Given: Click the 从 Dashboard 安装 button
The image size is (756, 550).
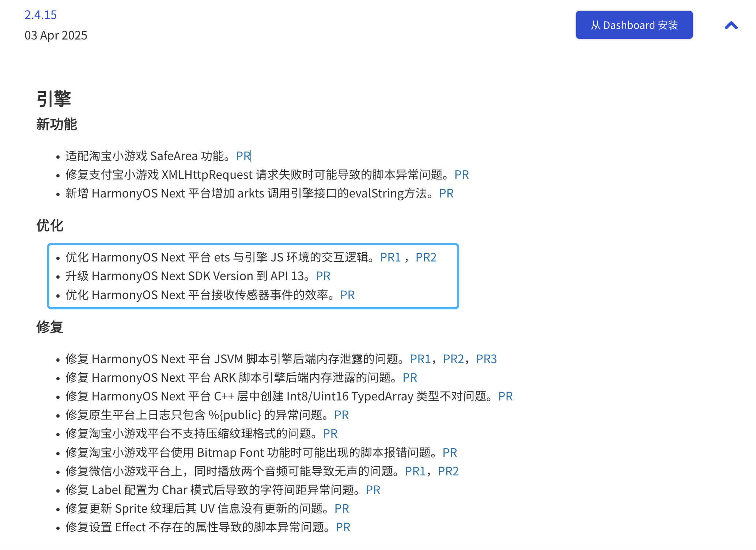Looking at the screenshot, I should pos(634,25).
